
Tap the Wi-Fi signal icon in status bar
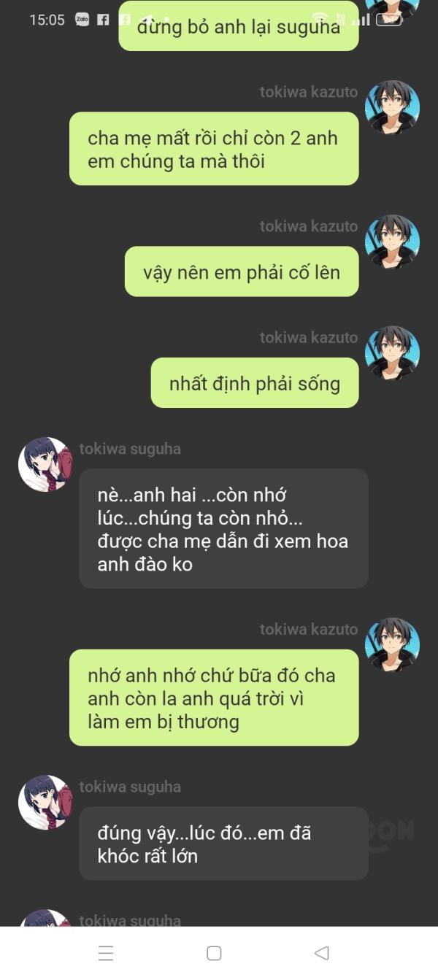coord(319,20)
